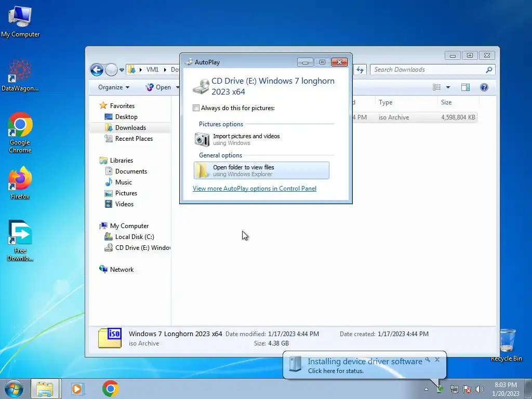
Task: Click the VM1 breadcrumb in address bar
Action: 152,70
